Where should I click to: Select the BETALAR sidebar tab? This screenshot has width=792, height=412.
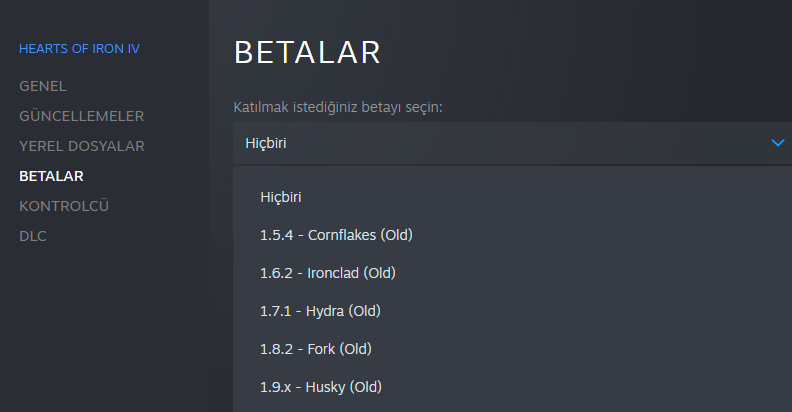click(51, 176)
